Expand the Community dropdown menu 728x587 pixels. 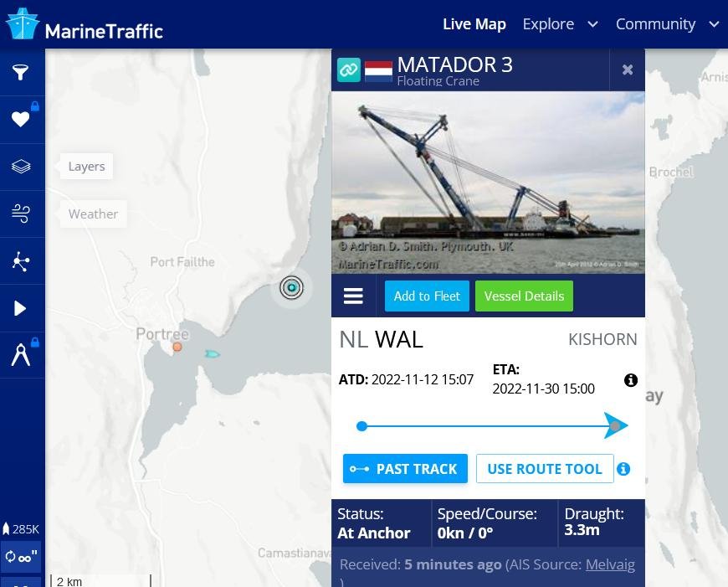tap(667, 24)
